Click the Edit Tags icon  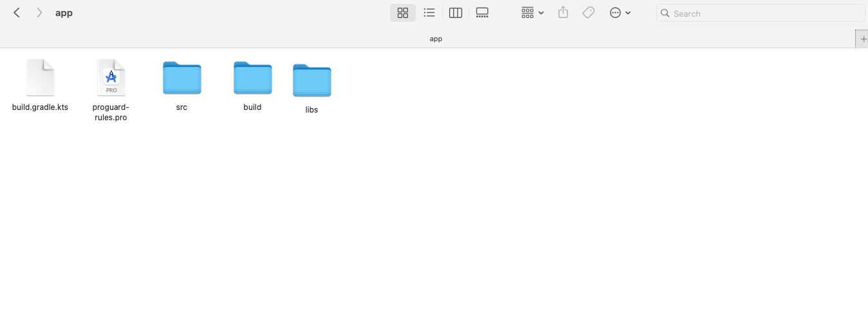[588, 13]
